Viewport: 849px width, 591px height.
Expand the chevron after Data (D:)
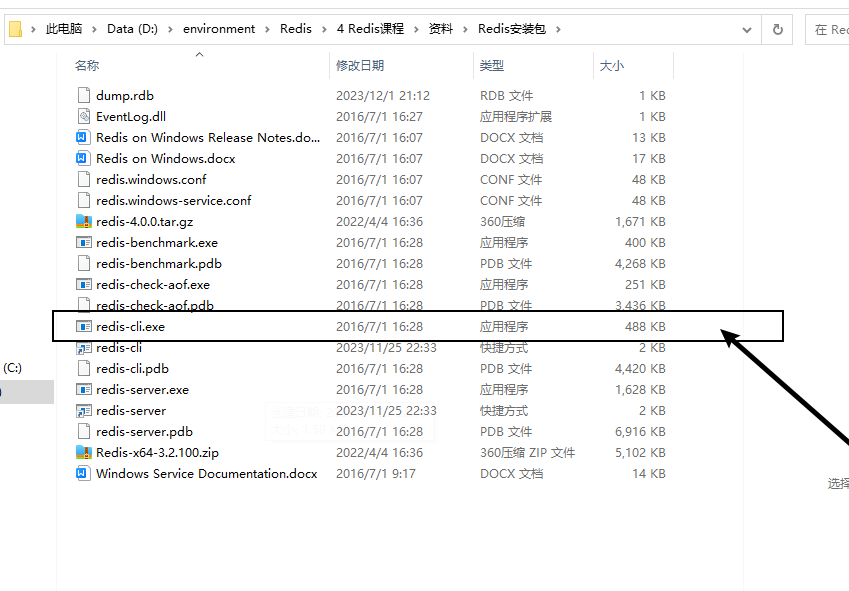click(170, 29)
